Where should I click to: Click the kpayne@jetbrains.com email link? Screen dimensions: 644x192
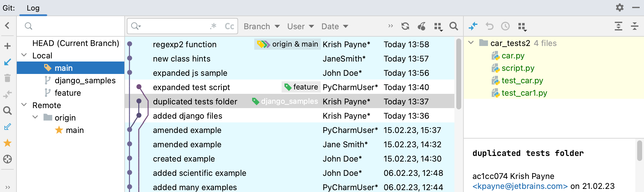coord(520,186)
